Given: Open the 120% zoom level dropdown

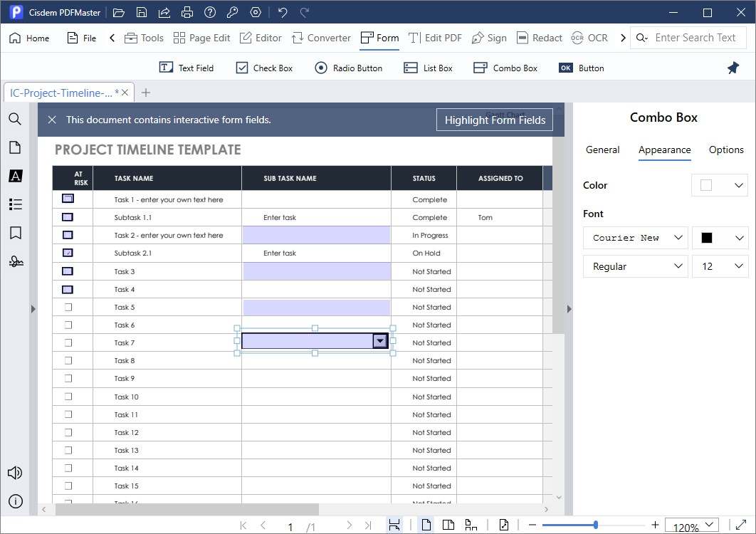Looking at the screenshot, I should (x=692, y=525).
